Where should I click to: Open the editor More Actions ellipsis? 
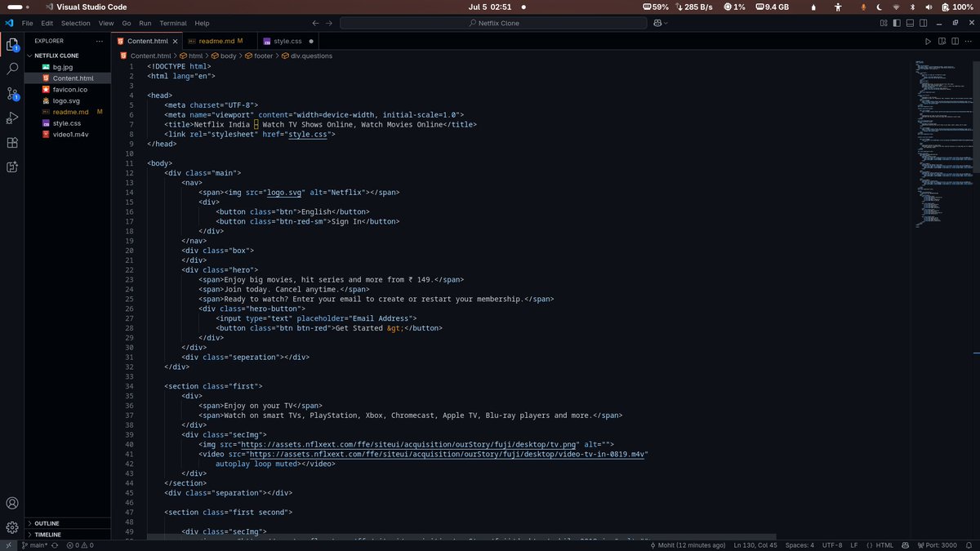968,41
